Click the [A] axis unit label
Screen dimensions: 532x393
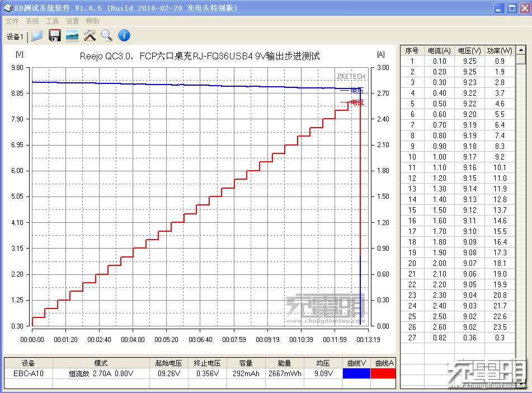[x=380, y=54]
